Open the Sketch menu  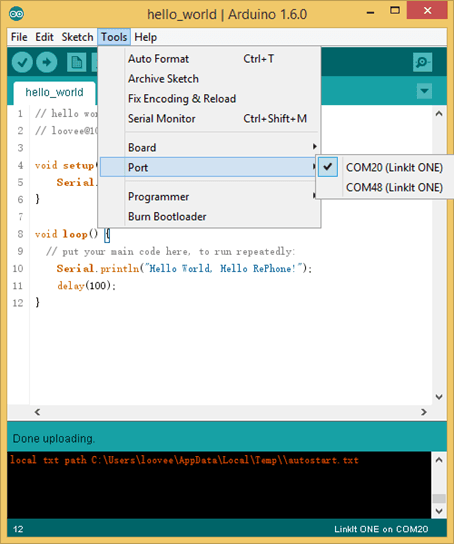77,37
